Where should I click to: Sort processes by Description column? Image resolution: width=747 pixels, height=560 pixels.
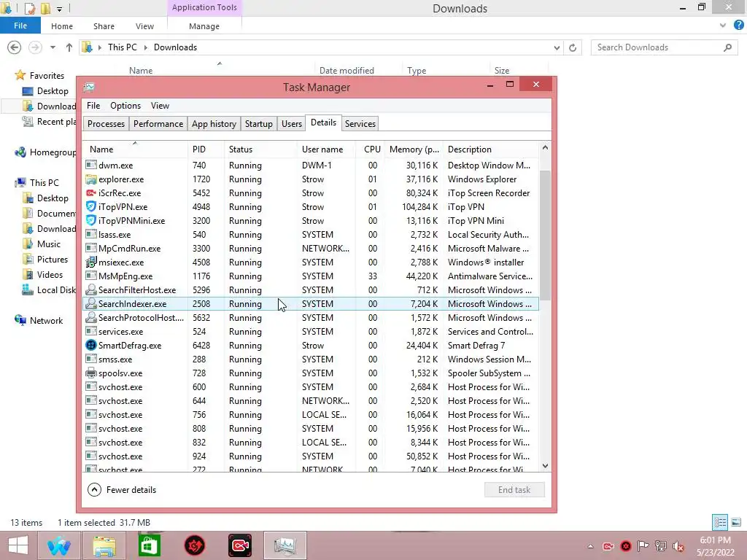(491, 149)
